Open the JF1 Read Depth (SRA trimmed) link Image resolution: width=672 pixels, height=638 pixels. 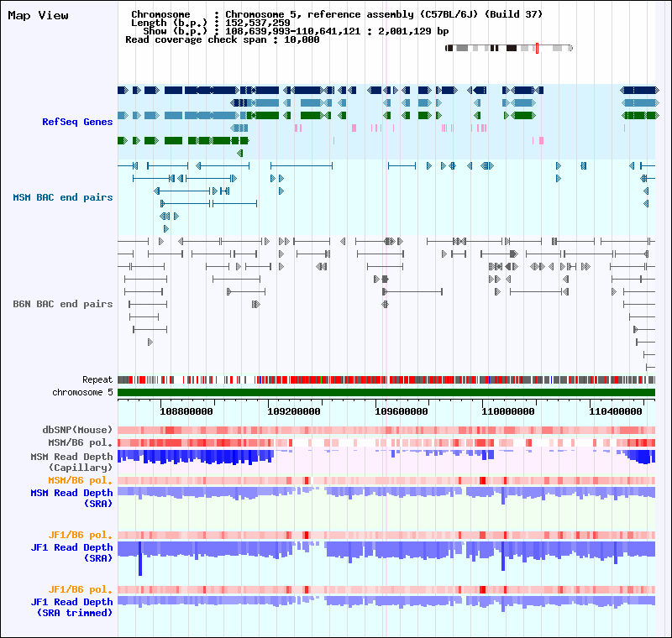pyautogui.click(x=71, y=607)
